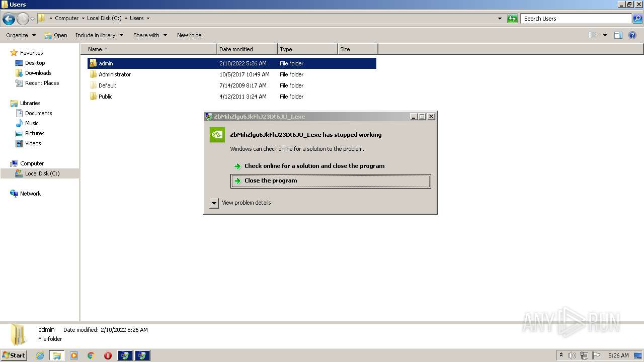Focus the Search Users input field

point(577,19)
